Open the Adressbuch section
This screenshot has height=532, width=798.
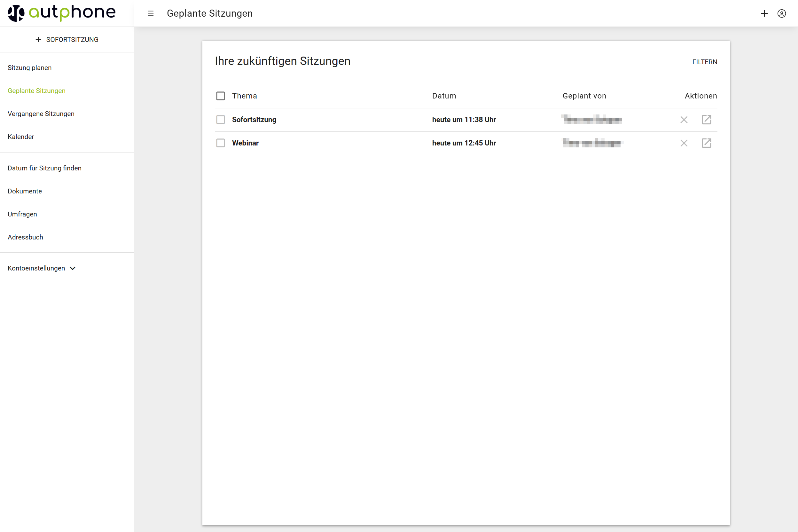[x=26, y=237]
